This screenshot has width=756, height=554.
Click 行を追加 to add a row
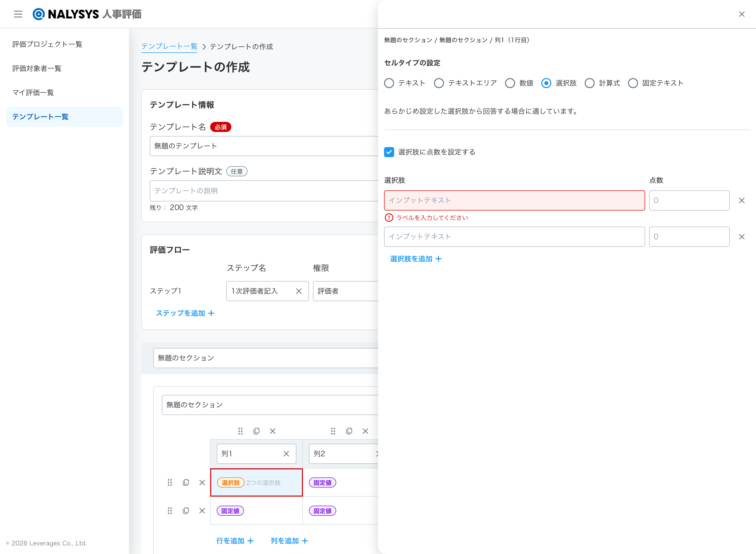pyautogui.click(x=235, y=541)
